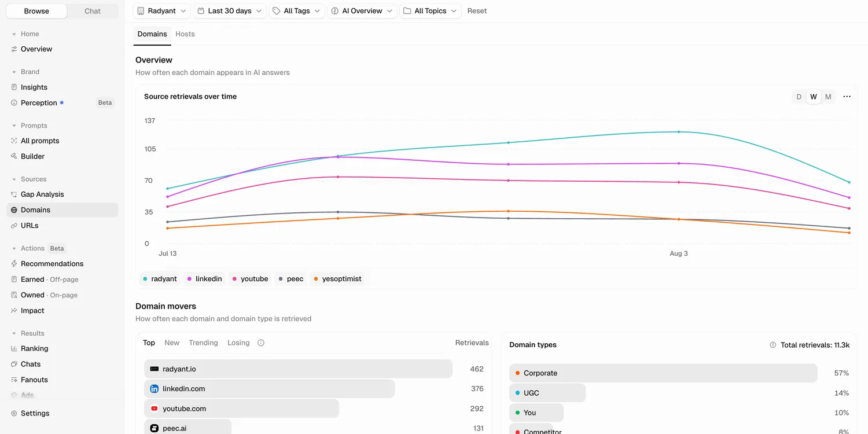Select the Top movers tab

pyautogui.click(x=149, y=343)
